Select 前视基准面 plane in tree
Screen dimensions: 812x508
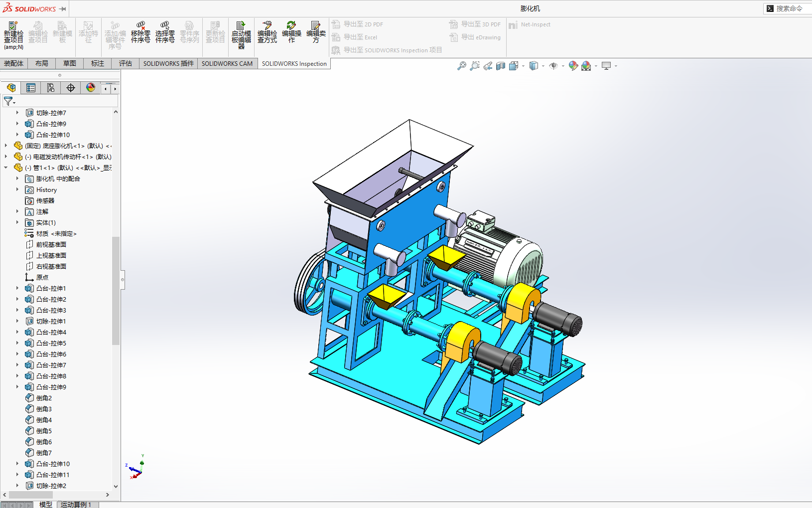(x=45, y=244)
